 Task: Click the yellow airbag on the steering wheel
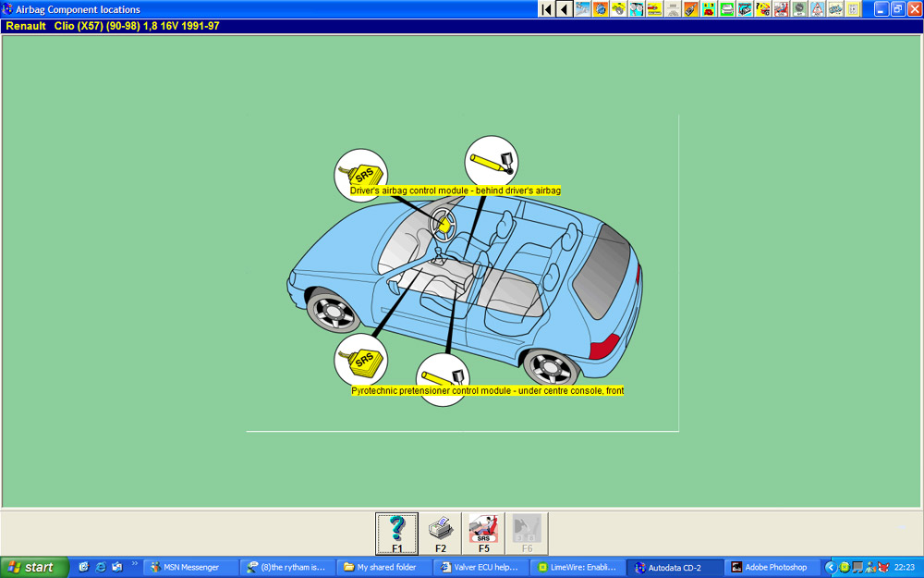point(444,225)
